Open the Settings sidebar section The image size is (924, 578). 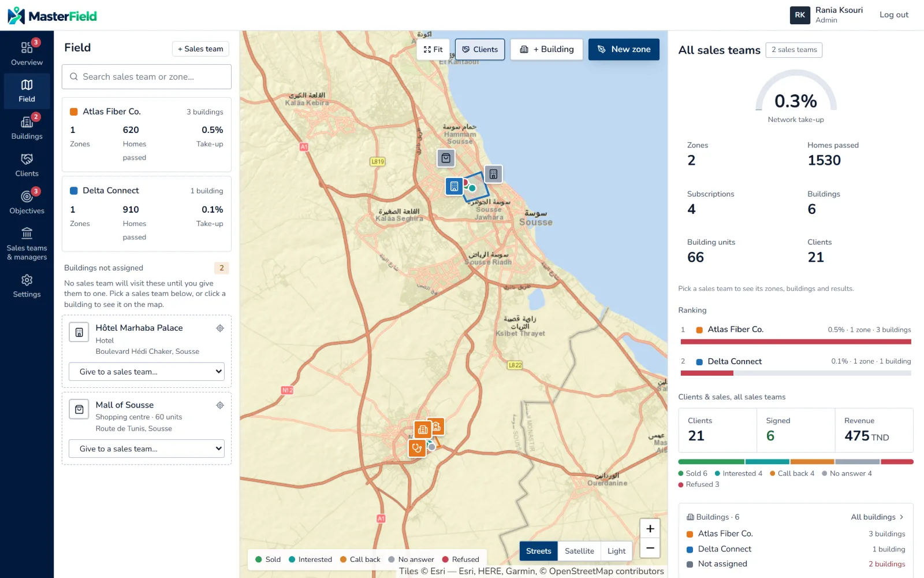(x=27, y=286)
